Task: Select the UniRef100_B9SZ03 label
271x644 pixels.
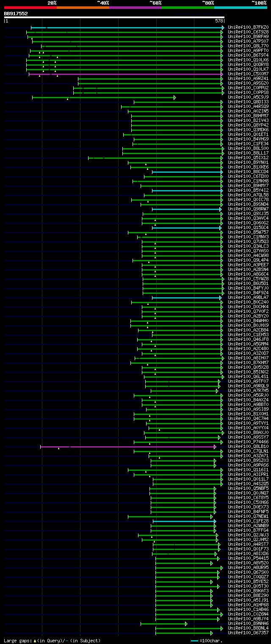Action: (x=248, y=460)
